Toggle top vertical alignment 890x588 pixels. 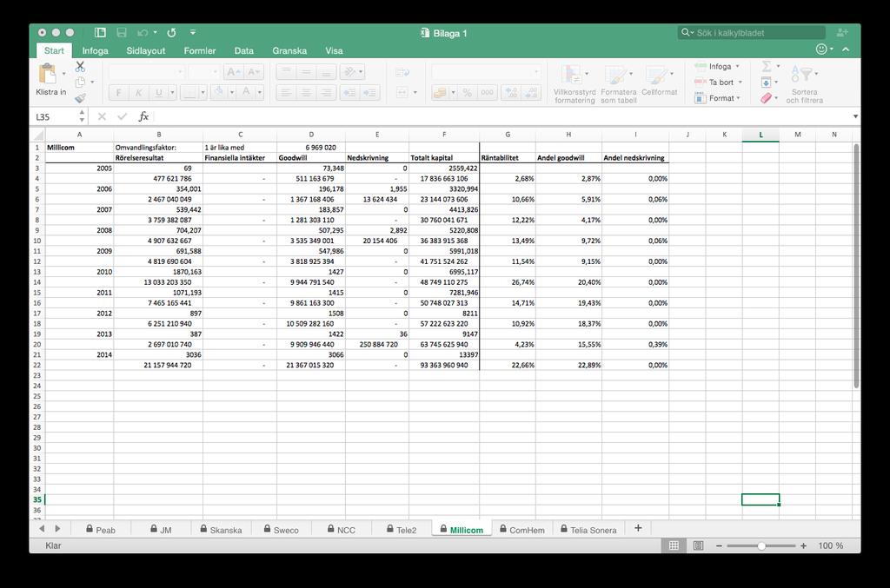[x=285, y=71]
